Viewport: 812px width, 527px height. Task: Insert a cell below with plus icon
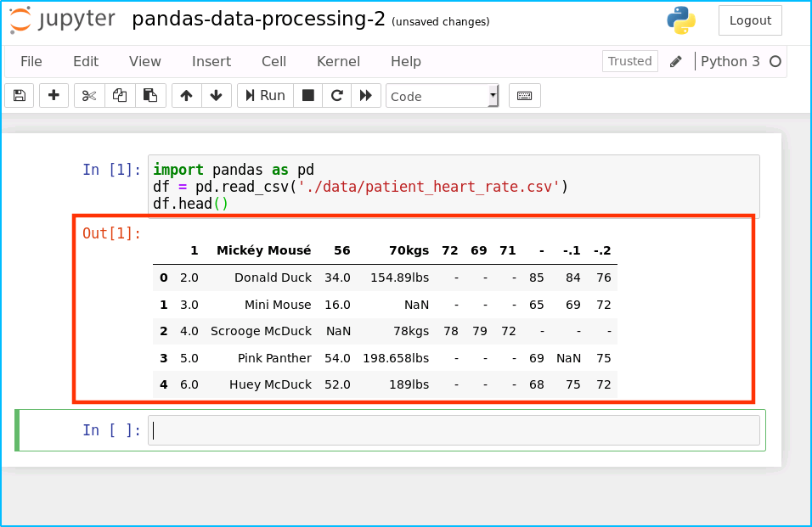pyautogui.click(x=54, y=96)
